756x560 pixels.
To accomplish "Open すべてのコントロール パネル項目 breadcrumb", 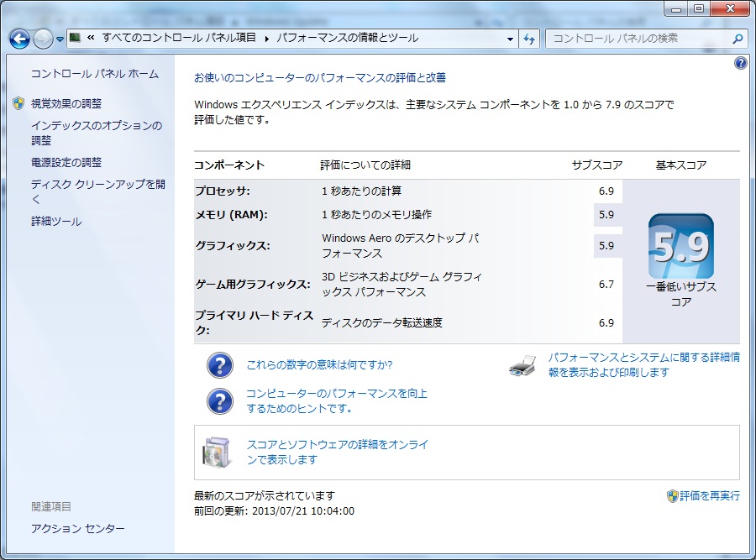I will 179,38.
